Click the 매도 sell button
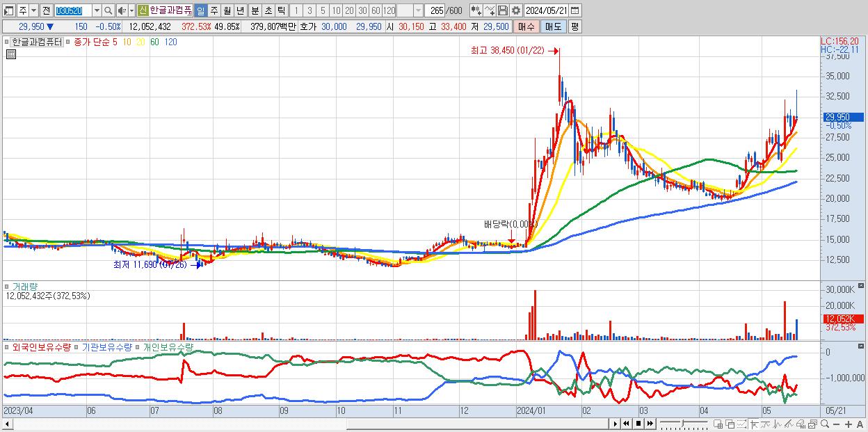The height and width of the screenshot is (432, 868). [x=553, y=26]
